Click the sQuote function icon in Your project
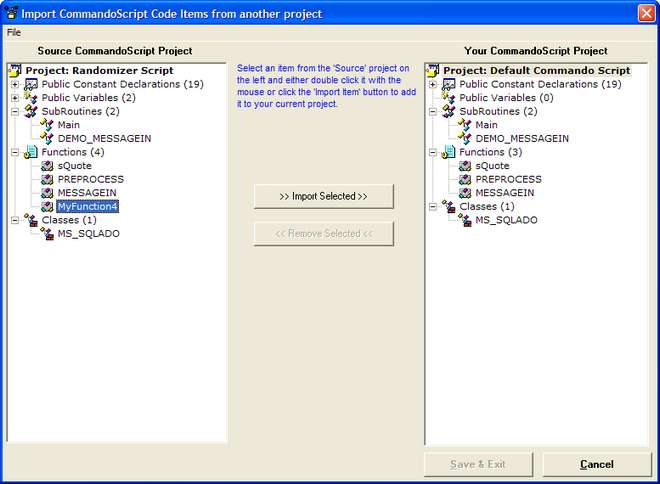The width and height of the screenshot is (660, 484). point(465,166)
